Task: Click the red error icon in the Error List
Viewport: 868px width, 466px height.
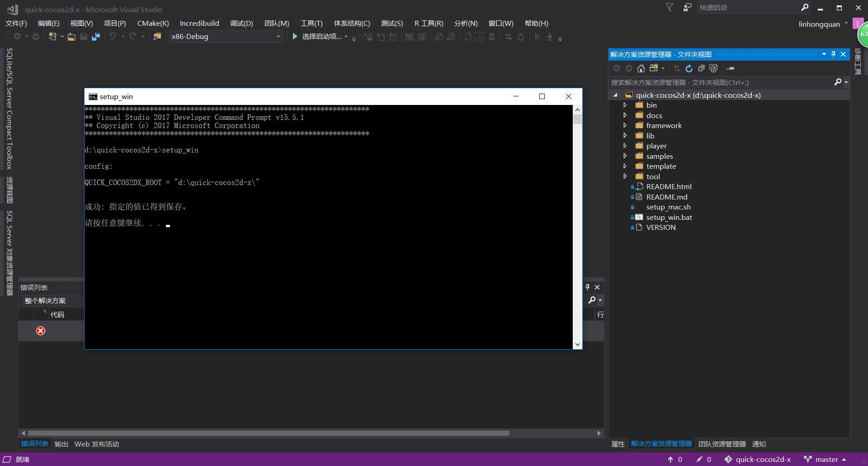Action: (x=41, y=331)
